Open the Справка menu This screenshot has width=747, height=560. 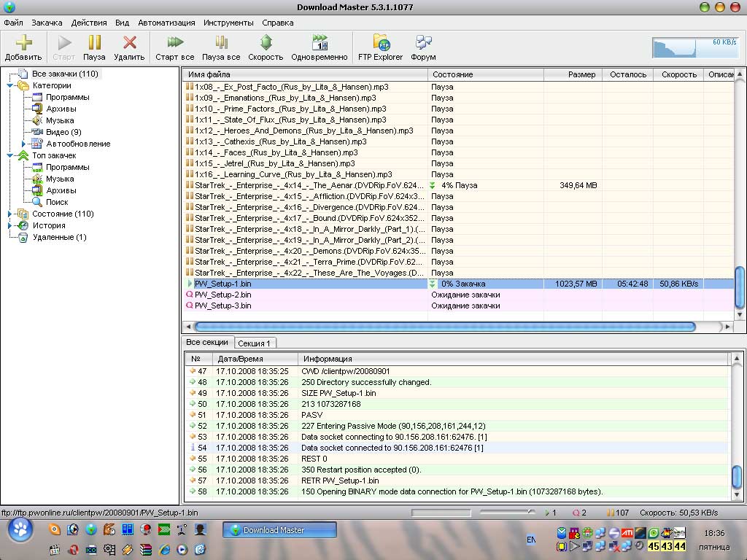pos(278,23)
